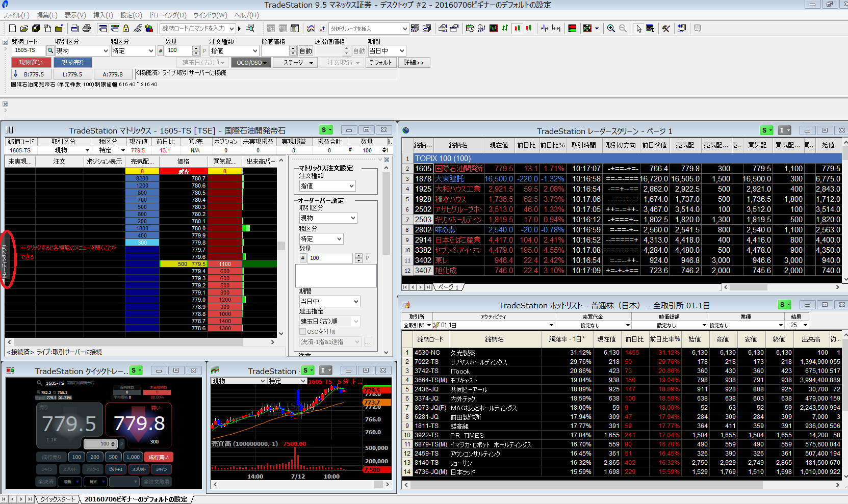Click the Radar Screen window globe icon

point(406,130)
